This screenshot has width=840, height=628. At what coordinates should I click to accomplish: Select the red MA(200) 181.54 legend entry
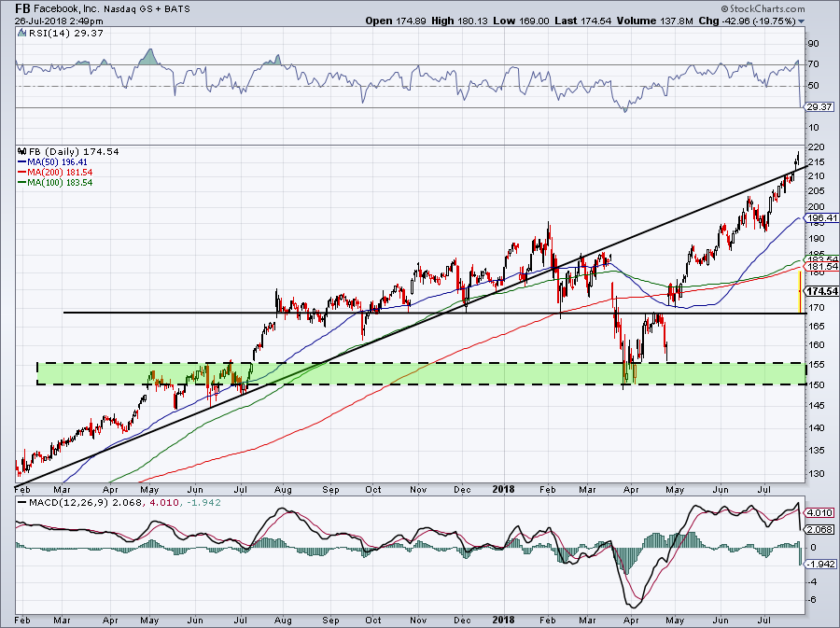point(55,172)
